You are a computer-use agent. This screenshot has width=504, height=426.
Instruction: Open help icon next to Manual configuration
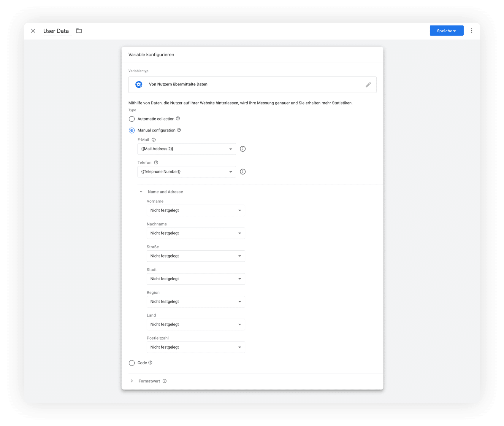pyautogui.click(x=179, y=130)
